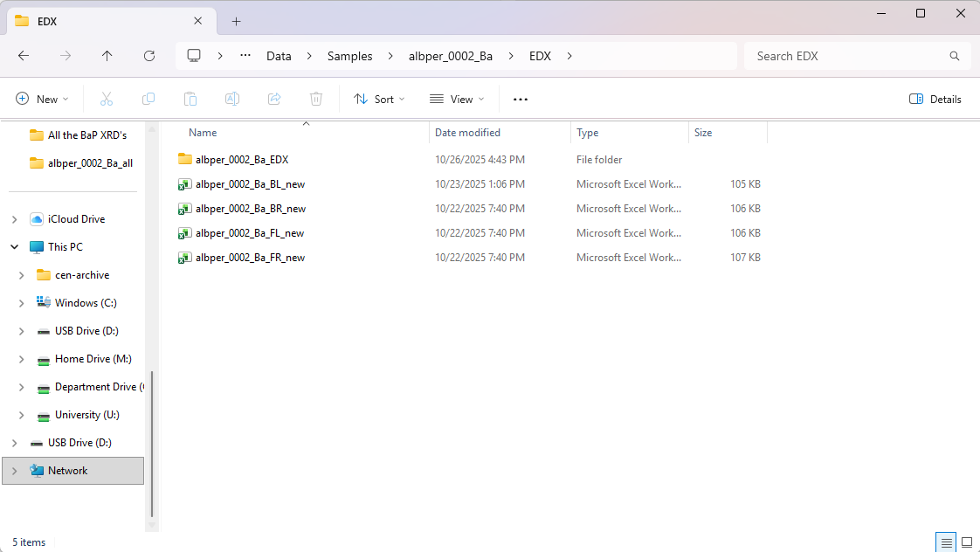Click the Details pane toggle
The width and height of the screenshot is (980, 552).
click(x=935, y=99)
